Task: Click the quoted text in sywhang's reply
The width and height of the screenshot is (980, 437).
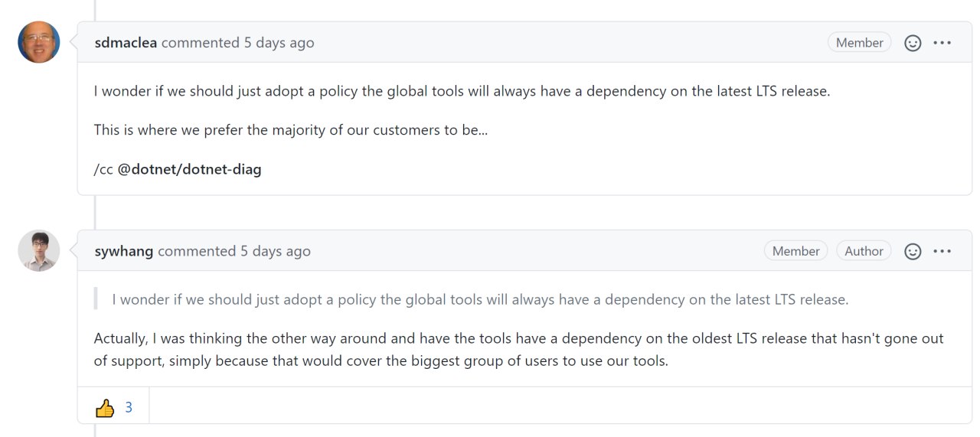Action: (480, 299)
